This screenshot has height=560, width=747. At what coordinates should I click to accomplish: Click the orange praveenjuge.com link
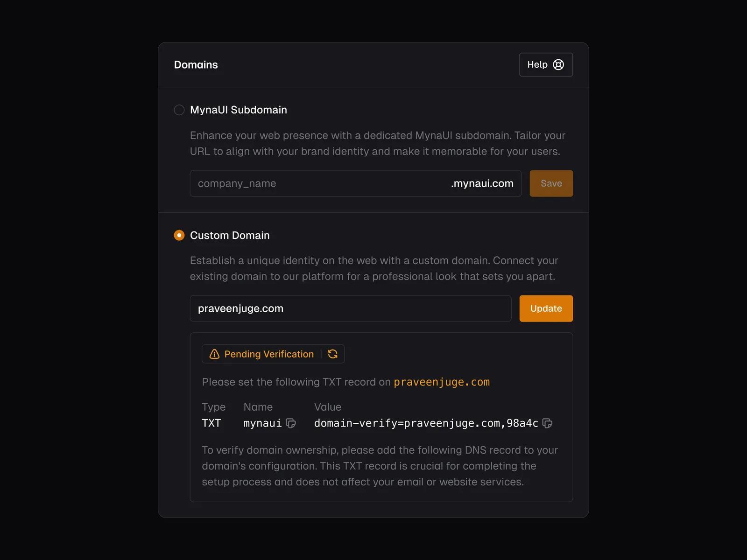(x=441, y=382)
